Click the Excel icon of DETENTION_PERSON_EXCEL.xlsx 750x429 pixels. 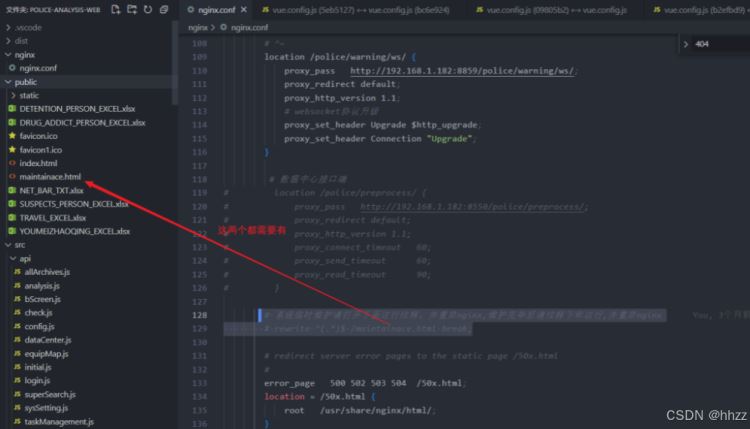(x=12, y=108)
